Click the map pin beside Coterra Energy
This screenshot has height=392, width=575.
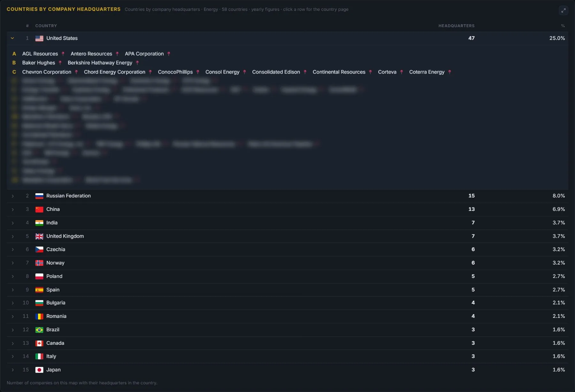pos(449,72)
